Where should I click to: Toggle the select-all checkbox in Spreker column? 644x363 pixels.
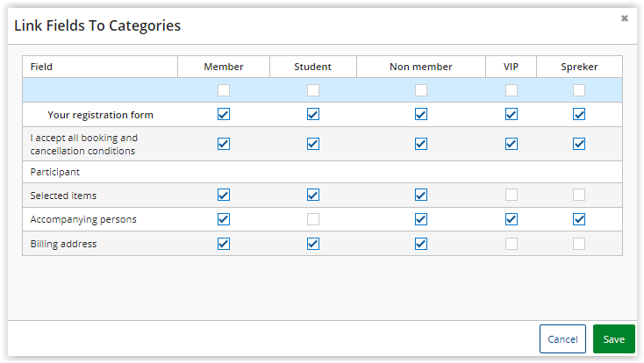tap(579, 90)
